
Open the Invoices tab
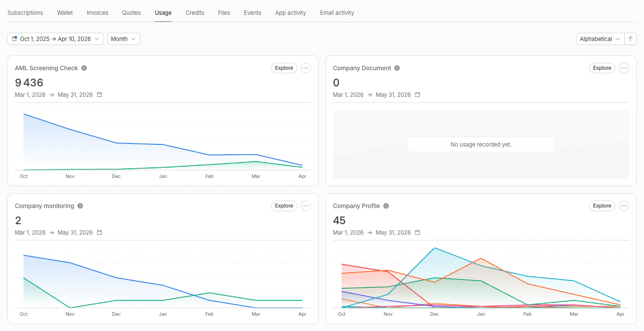click(97, 13)
